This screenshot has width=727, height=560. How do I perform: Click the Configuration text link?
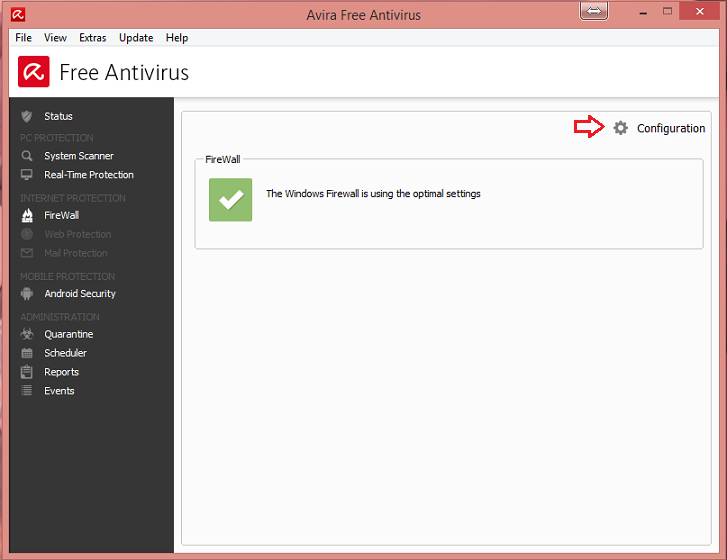pyautogui.click(x=671, y=128)
